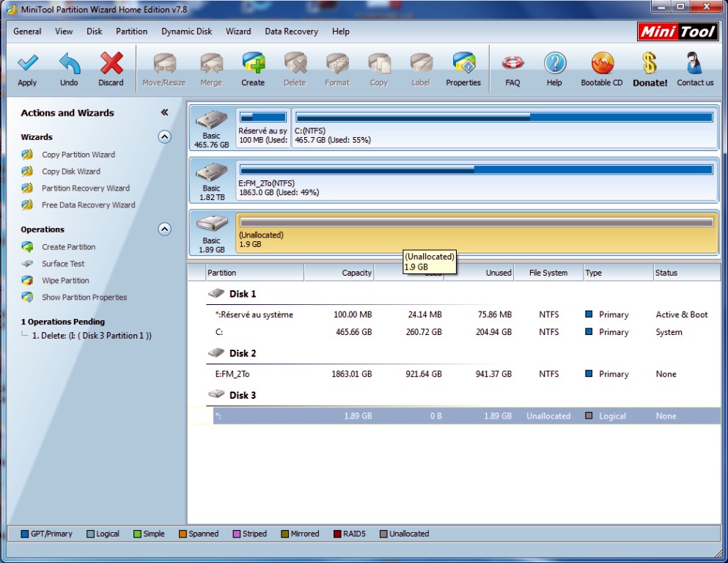This screenshot has height=563, width=728.
Task: Open the Disk menu
Action: pos(95,32)
